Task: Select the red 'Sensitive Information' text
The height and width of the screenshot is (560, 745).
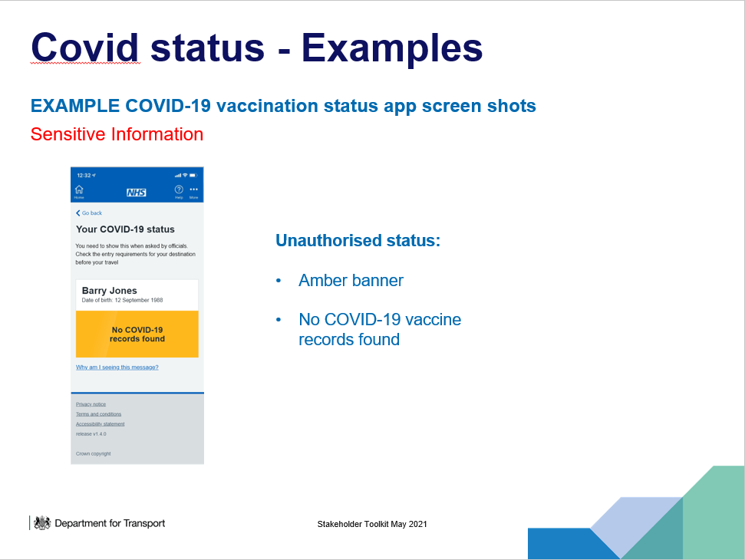Action: coord(117,134)
